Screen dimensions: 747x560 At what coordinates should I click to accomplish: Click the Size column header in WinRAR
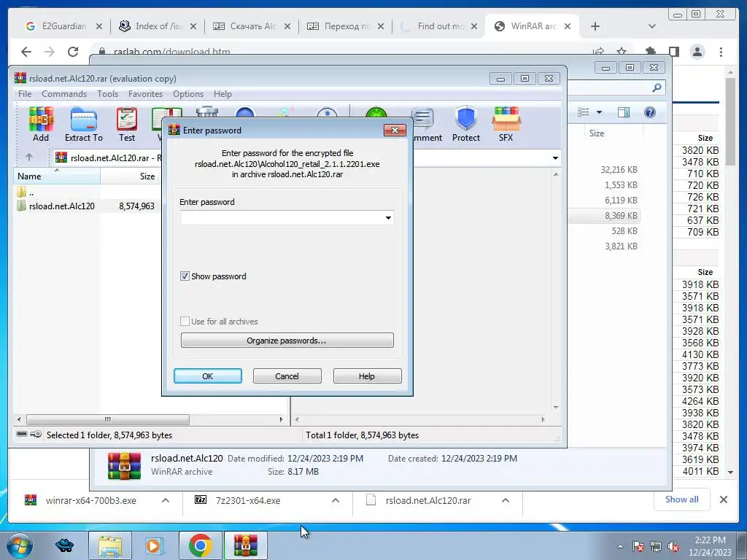tap(130, 176)
